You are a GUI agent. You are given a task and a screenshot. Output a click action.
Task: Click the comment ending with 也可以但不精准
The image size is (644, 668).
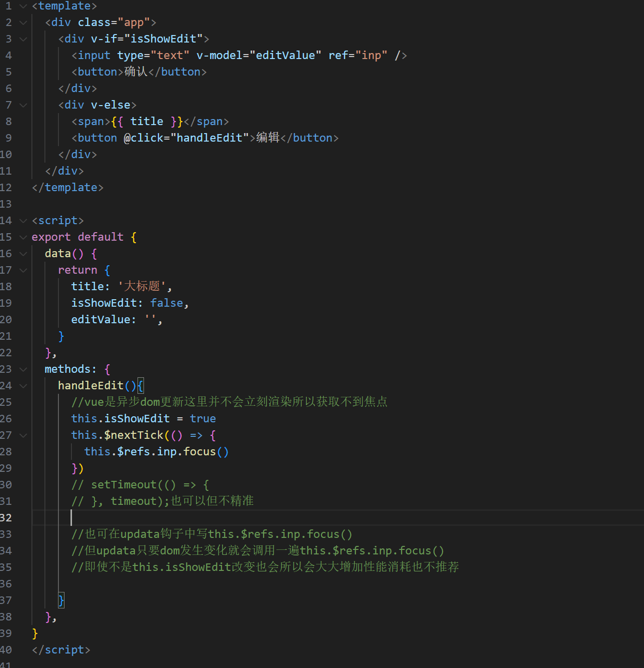click(x=162, y=501)
